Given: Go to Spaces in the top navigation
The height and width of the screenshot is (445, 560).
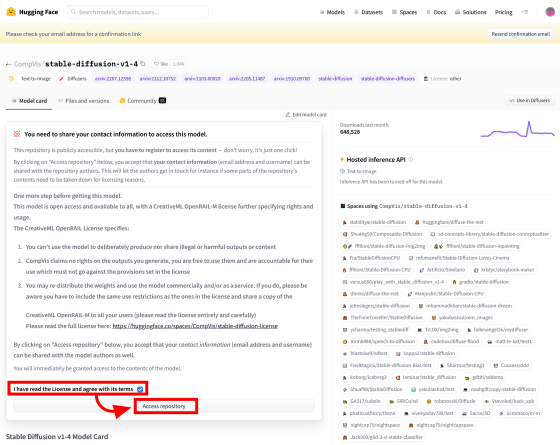Looking at the screenshot, I should (x=404, y=12).
